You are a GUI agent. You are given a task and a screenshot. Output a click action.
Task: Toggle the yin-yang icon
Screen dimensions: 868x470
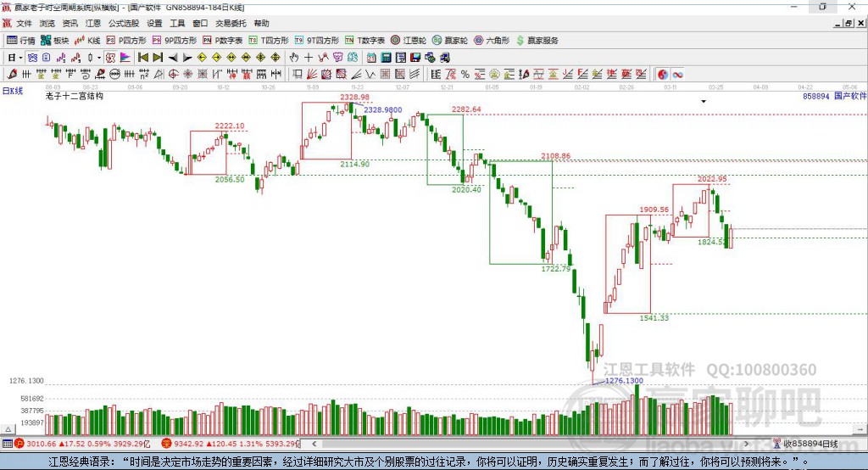663,75
